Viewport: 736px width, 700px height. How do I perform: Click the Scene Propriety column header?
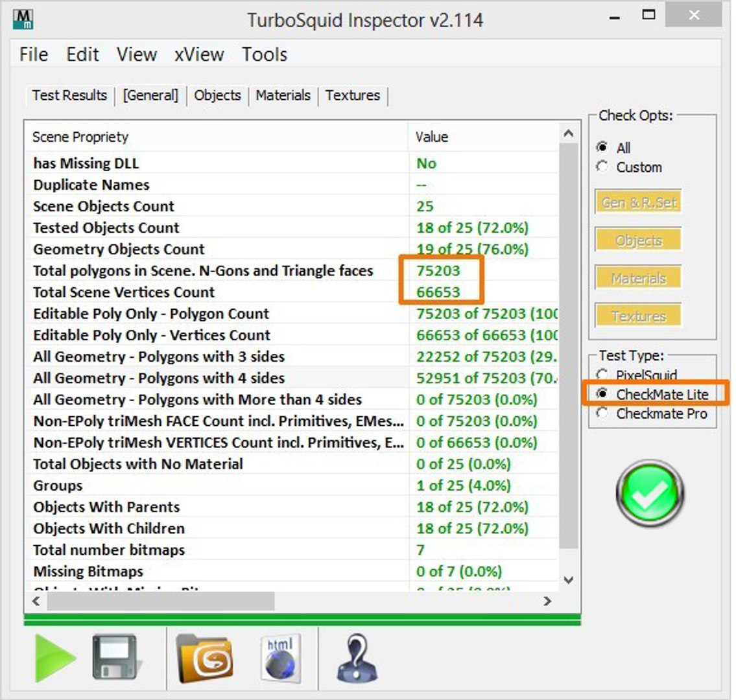pyautogui.click(x=217, y=137)
